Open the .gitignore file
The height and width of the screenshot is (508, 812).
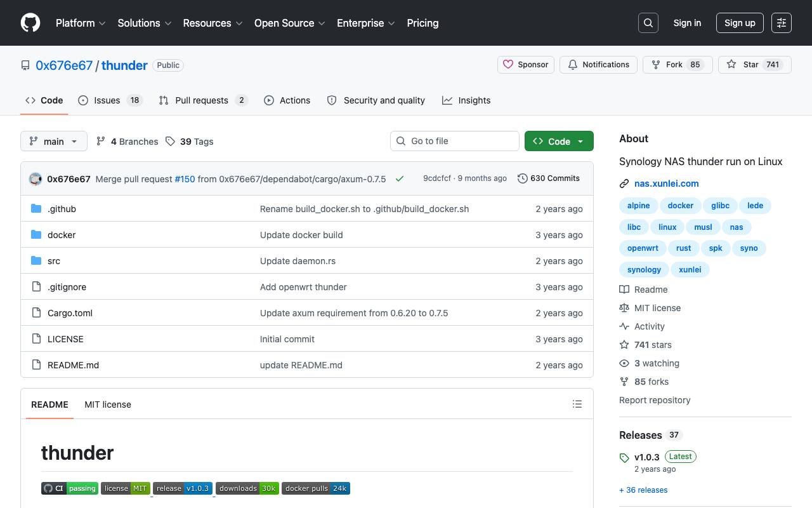[x=67, y=287]
